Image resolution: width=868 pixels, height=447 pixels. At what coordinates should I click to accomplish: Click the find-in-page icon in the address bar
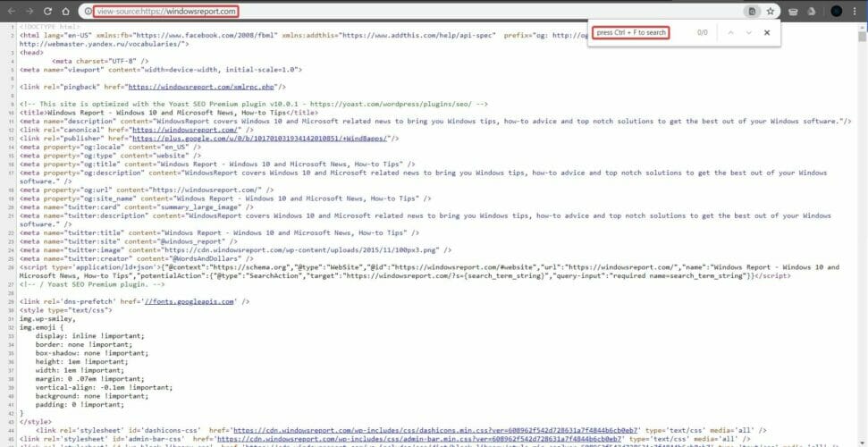pyautogui.click(x=752, y=11)
